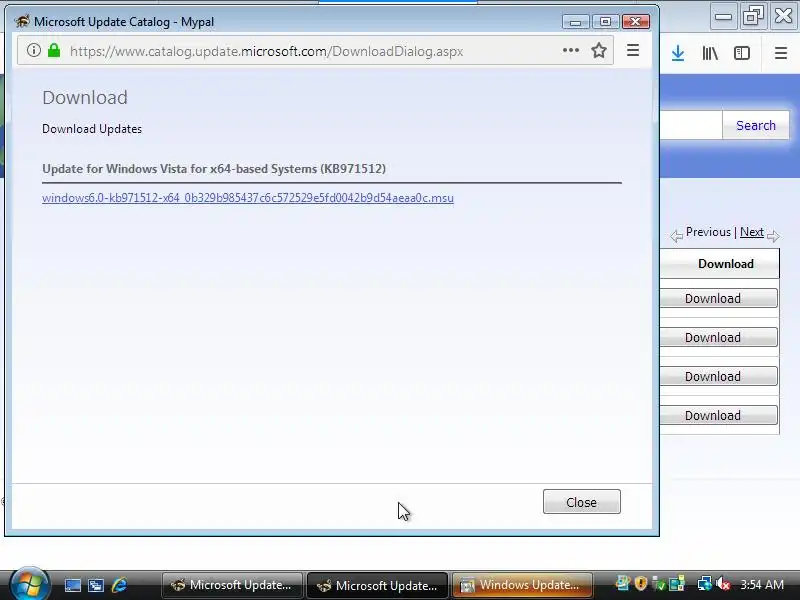Open the dialog's hamburger menu
This screenshot has height=600, width=800.
[633, 50]
